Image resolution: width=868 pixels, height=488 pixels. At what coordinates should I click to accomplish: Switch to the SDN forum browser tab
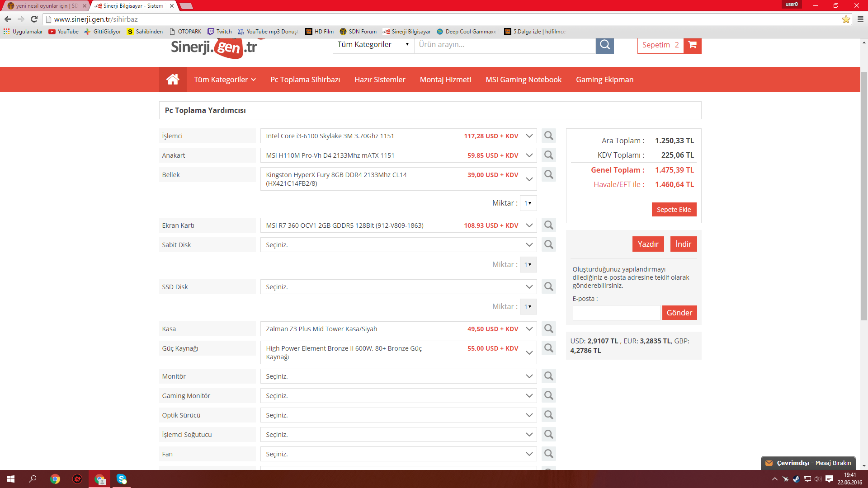coord(45,6)
